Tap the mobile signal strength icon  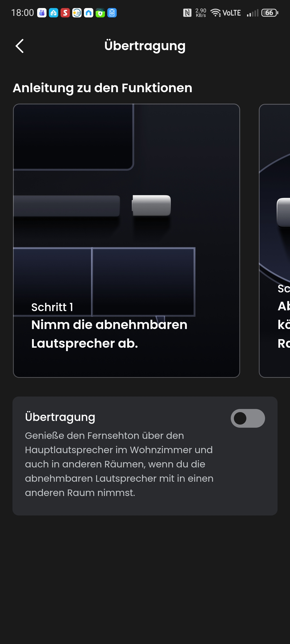pyautogui.click(x=253, y=13)
